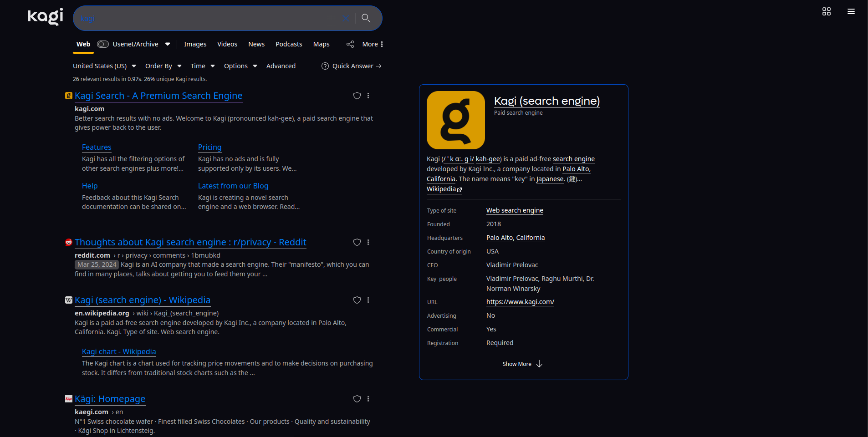Click the Kagi logo in the header

[46, 17]
